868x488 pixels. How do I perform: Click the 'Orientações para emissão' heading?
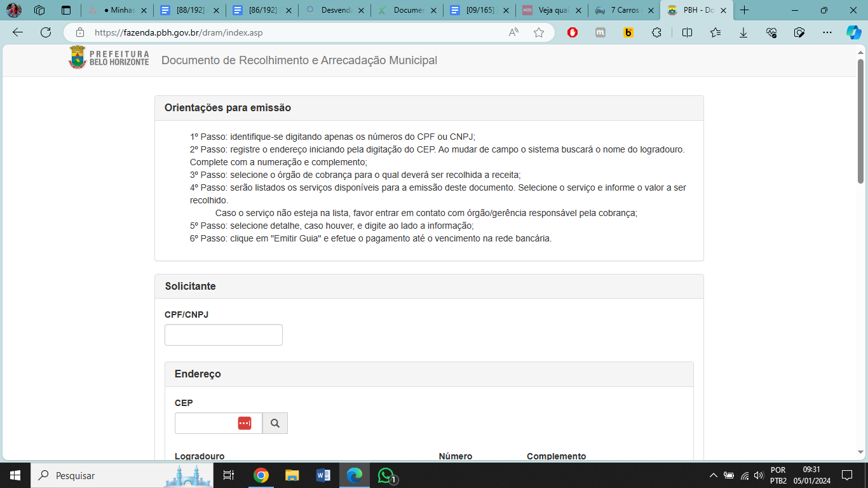pos(227,108)
